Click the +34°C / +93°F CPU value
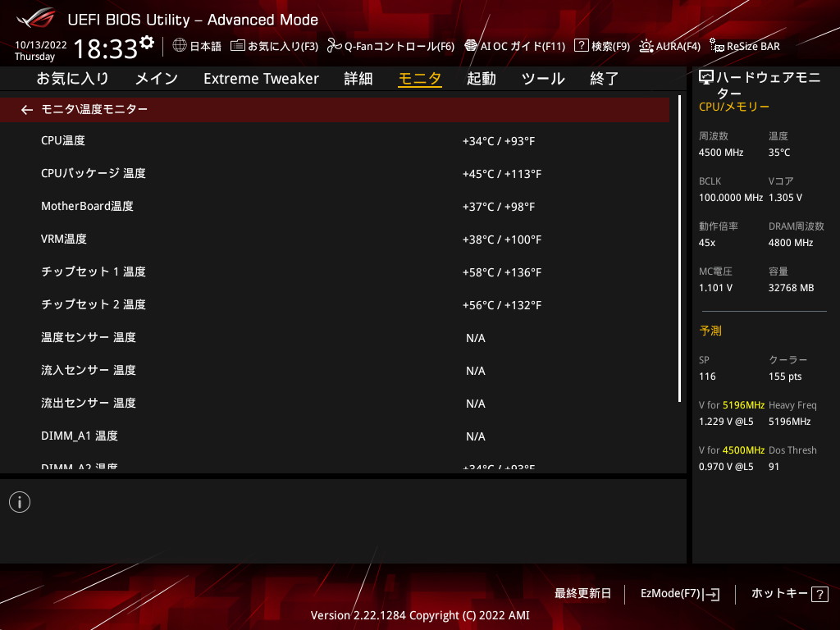Screen dimensions: 840x630 coord(499,141)
